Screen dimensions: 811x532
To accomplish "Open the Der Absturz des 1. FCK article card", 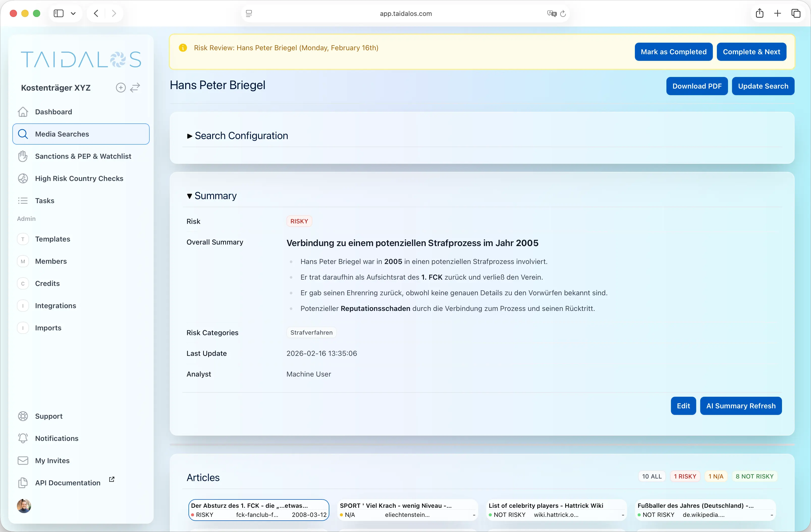I will (258, 510).
